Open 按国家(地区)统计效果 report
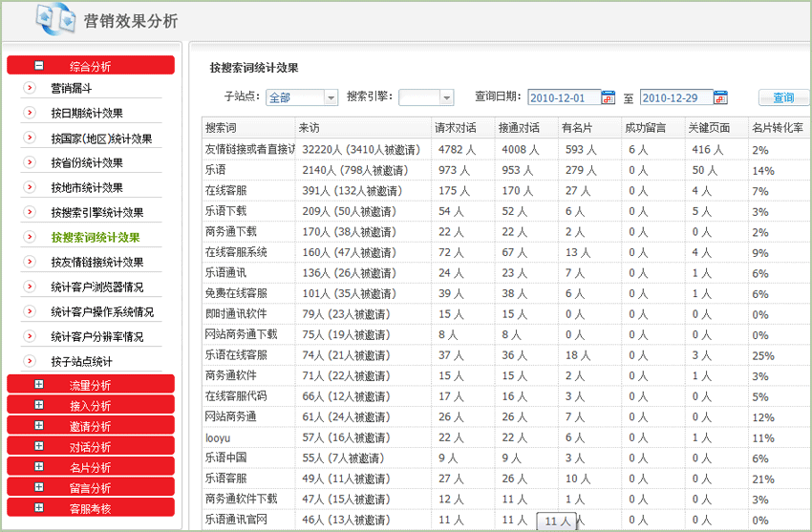812x532 pixels. coord(101,138)
